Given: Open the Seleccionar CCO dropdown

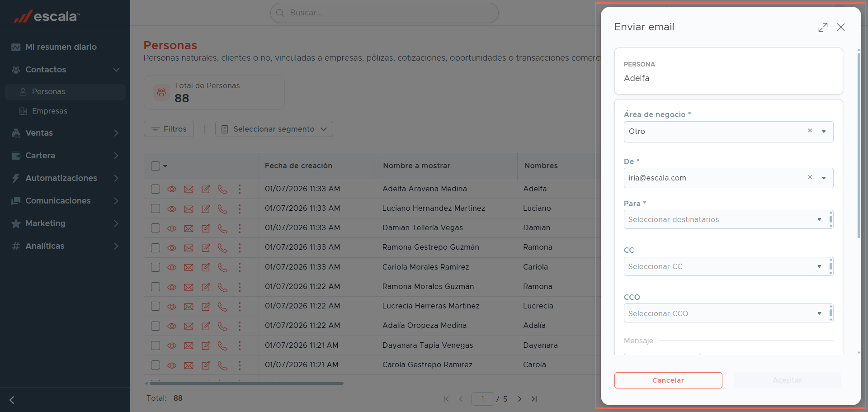Looking at the screenshot, I should tap(728, 313).
